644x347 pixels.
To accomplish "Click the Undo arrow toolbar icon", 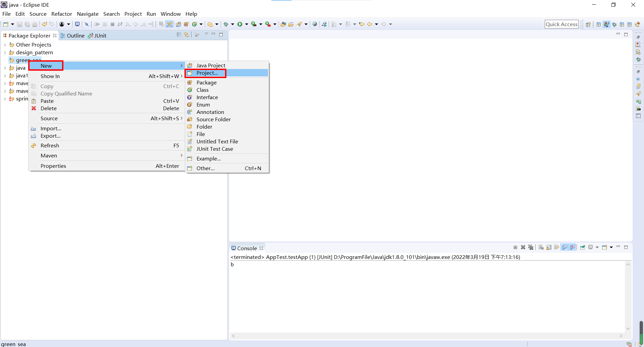I will (44, 24).
